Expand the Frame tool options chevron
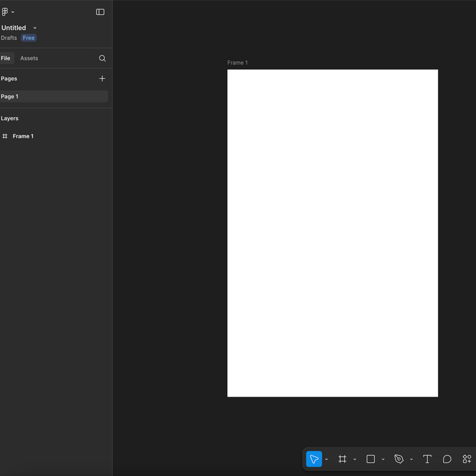Screen dimensions: 476x476 click(355, 460)
